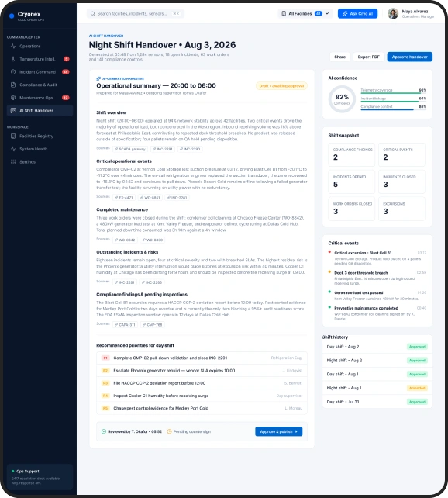Click the Compliance context progress bar

pos(394,109)
